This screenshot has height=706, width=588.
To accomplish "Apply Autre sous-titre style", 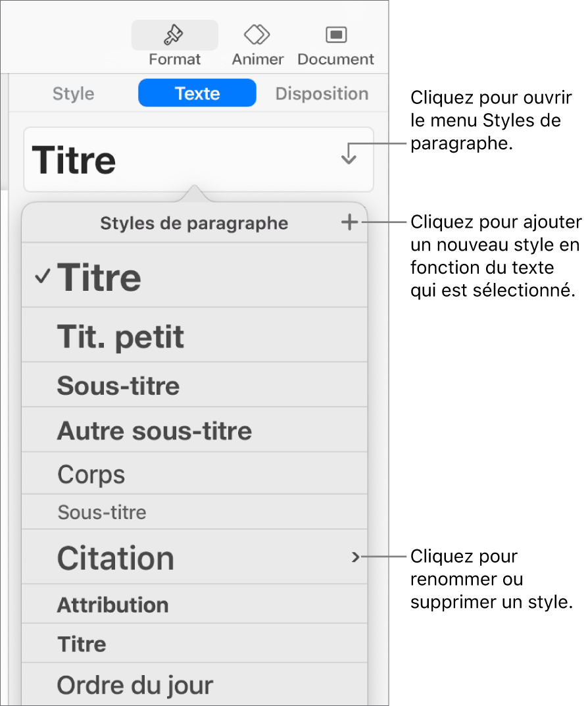I will tap(155, 431).
